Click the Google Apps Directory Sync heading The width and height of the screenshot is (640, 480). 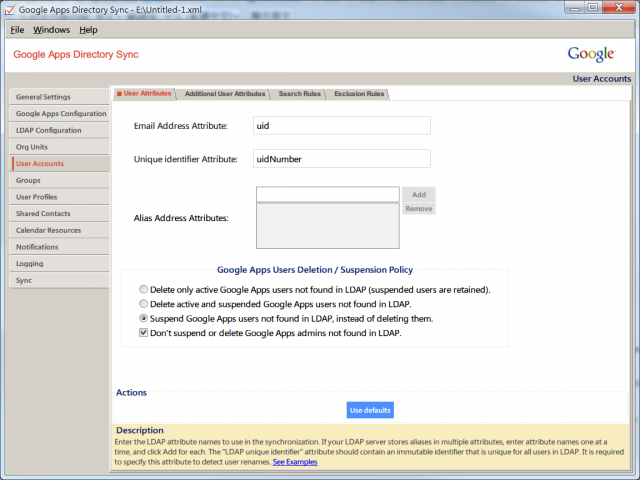click(x=76, y=54)
